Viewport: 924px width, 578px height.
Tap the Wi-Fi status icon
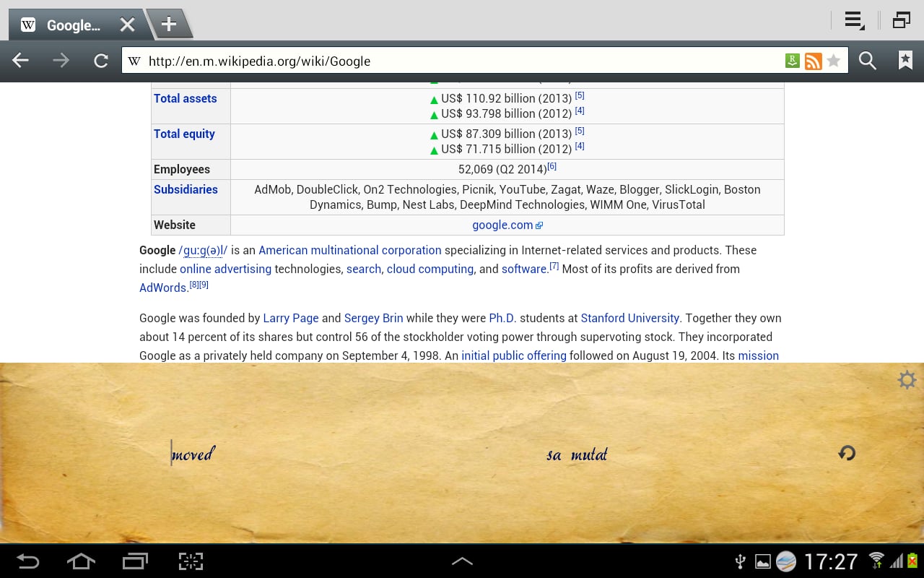(x=876, y=561)
